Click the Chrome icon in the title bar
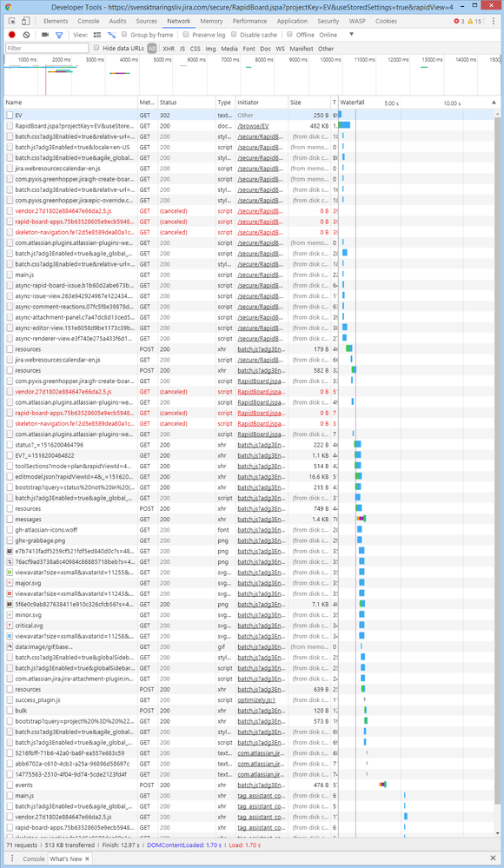 coord(10,7)
